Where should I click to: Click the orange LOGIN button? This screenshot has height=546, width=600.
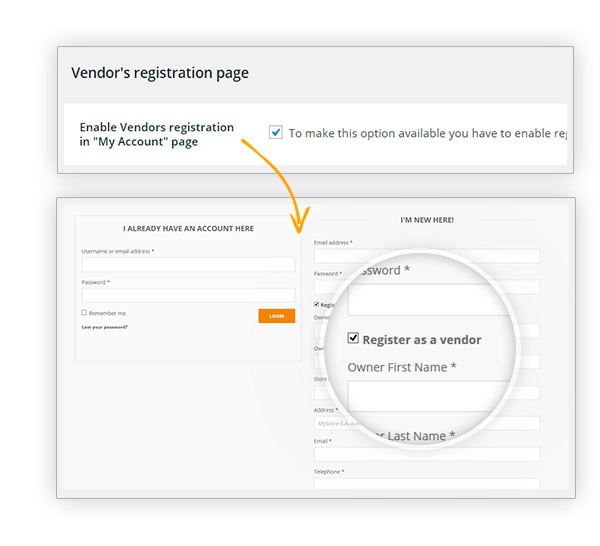277,316
